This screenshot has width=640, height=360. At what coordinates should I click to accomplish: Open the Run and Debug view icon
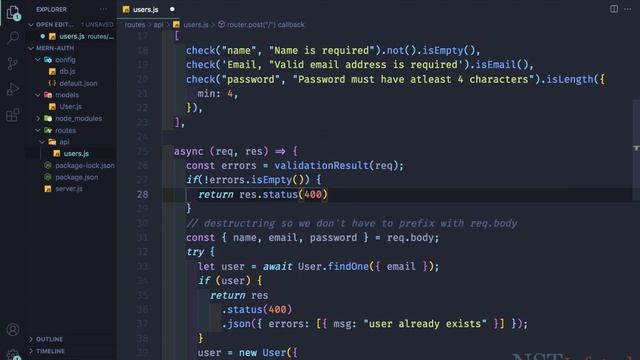click(13, 89)
